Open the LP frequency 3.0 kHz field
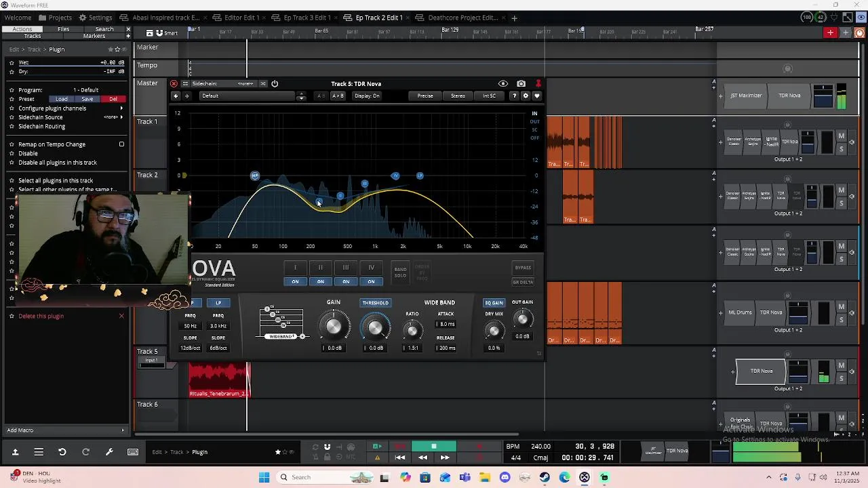 pos(218,326)
